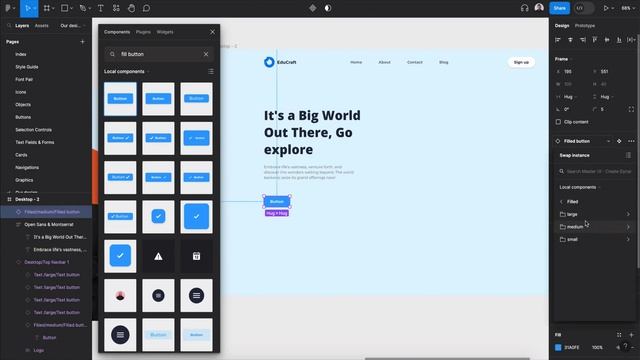Screen dimensions: 640x360
Task: Open the 66% zoom dropdown
Action: [627, 8]
